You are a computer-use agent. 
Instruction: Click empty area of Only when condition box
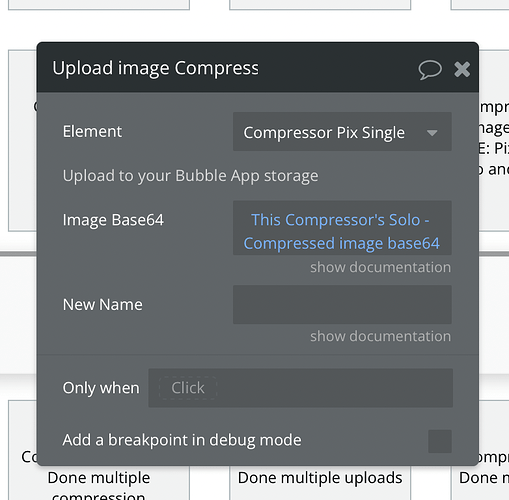pyautogui.click(x=333, y=388)
